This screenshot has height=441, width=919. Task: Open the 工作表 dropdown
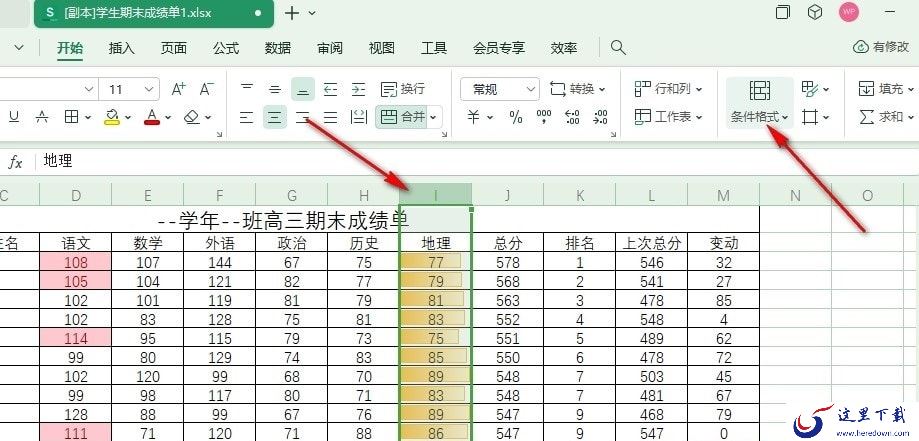[x=668, y=117]
